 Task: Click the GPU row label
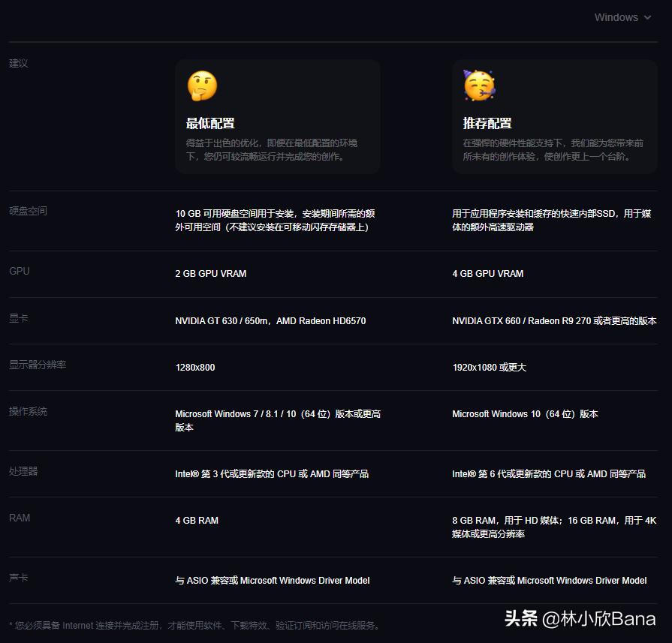(x=19, y=271)
